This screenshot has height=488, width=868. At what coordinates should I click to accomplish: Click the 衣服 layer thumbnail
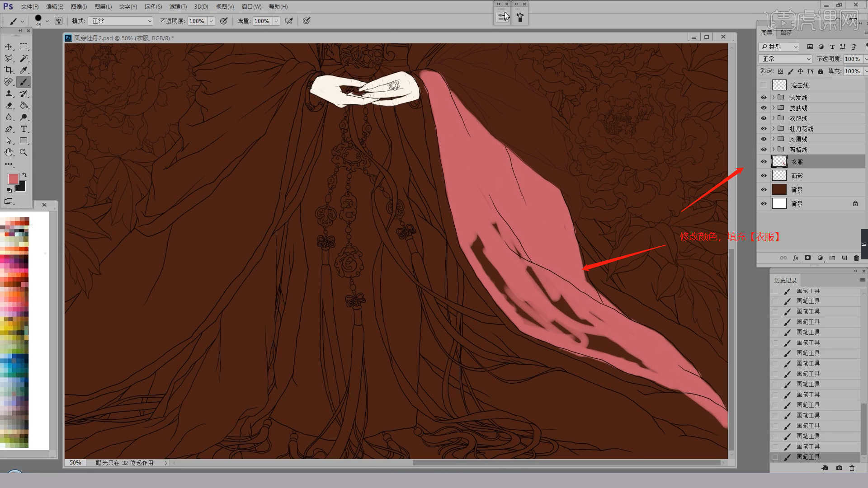[779, 161]
